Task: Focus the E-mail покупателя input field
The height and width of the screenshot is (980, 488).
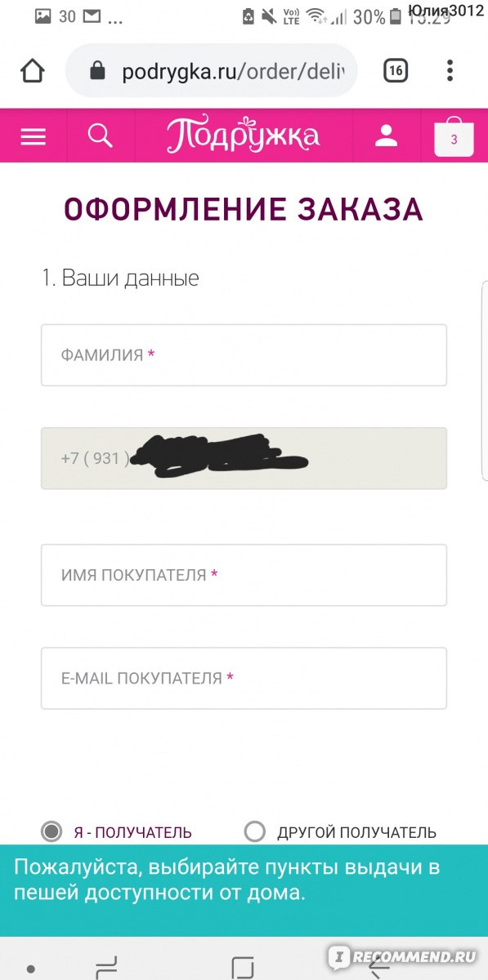Action: (x=244, y=678)
